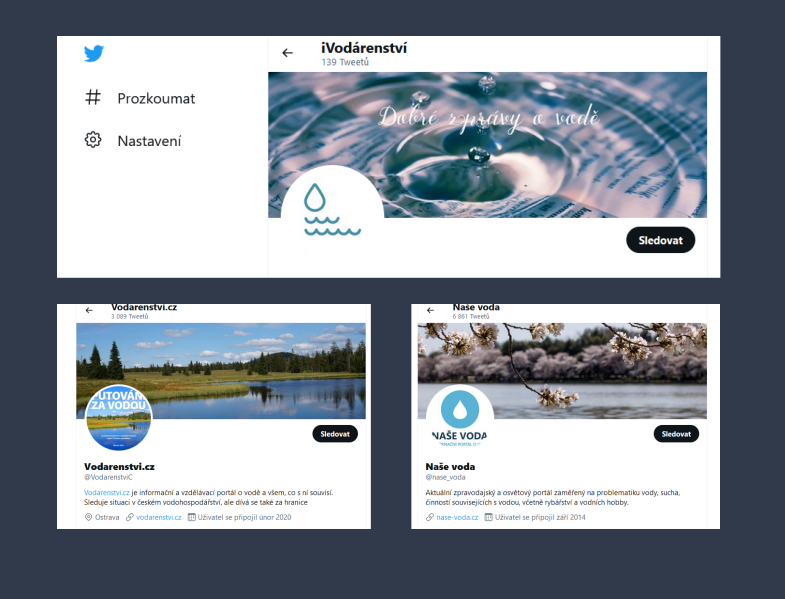Click Vodarenstvi.cz link in bio text
785x599 pixels.
tap(107, 493)
